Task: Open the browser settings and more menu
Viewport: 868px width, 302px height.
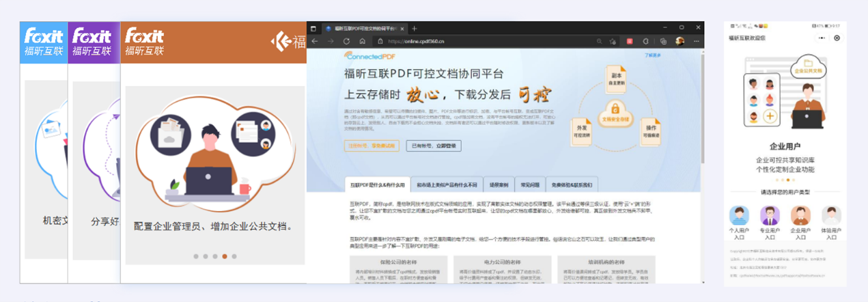Action: tap(695, 41)
